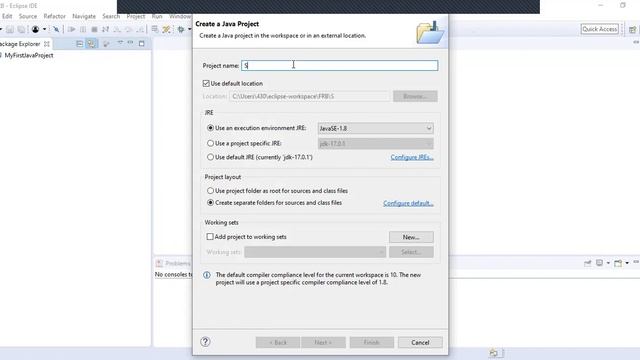Click Pin Console icon in console toolbar
The height and width of the screenshot is (360, 640).
pos(587,263)
